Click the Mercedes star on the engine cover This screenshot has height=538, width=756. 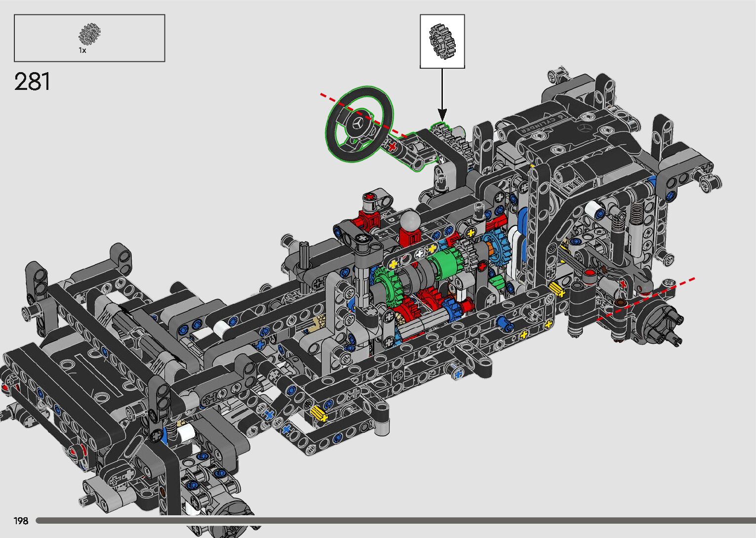pyautogui.click(x=586, y=127)
